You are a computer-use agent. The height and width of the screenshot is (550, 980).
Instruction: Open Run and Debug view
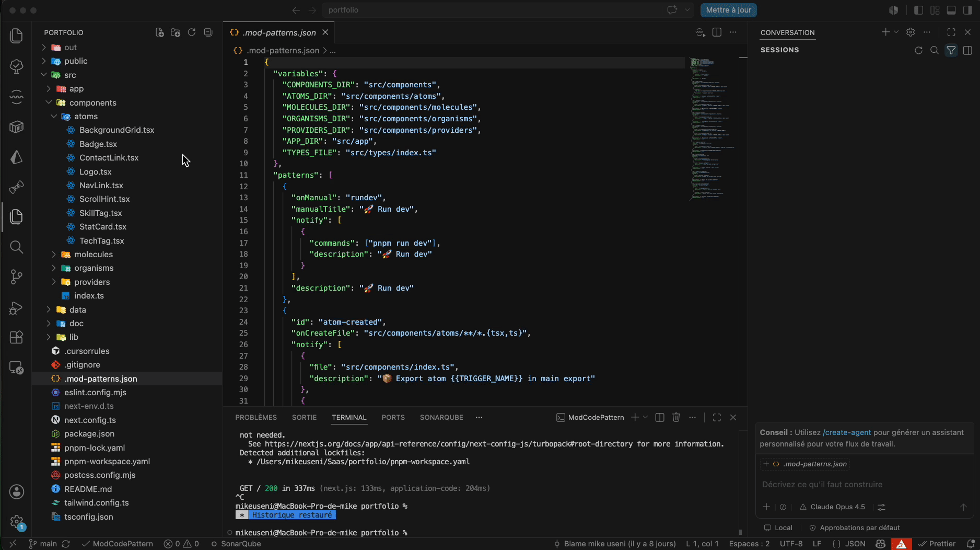(17, 308)
